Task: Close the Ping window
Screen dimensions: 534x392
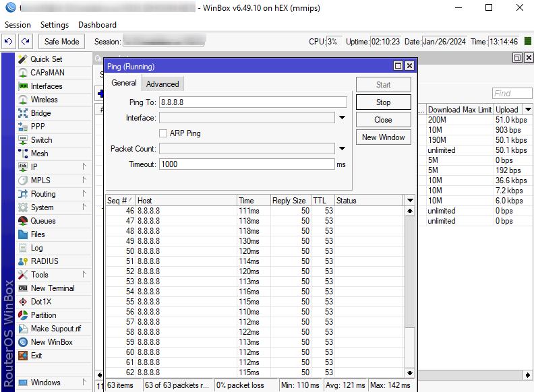Action: point(410,66)
